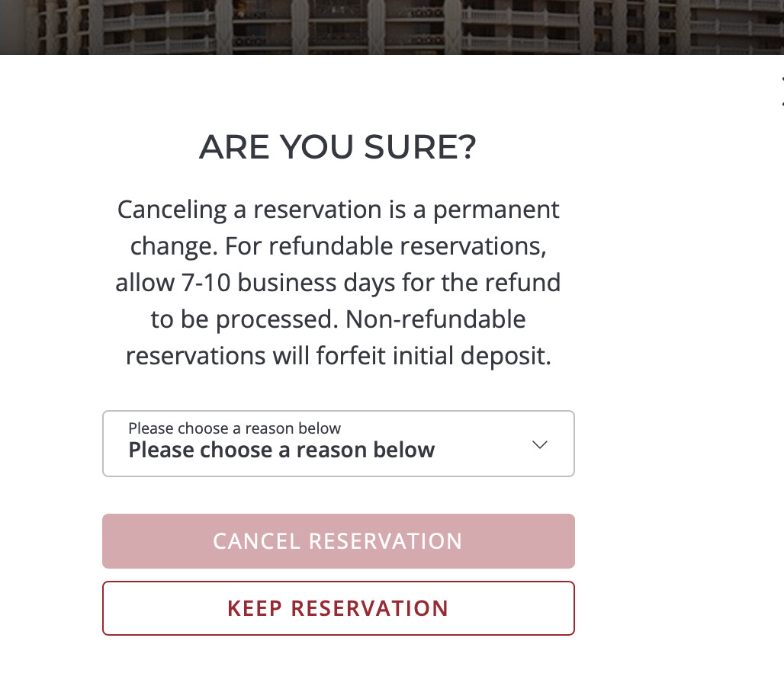
Task: Click the small 'Please choose a reason below' label
Action: coord(234,428)
